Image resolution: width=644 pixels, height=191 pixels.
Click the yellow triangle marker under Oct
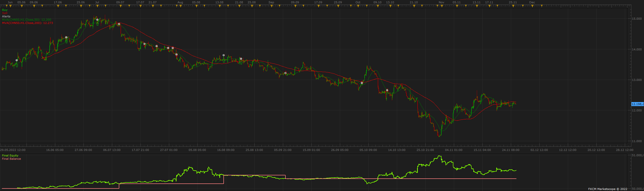[x=358, y=6]
